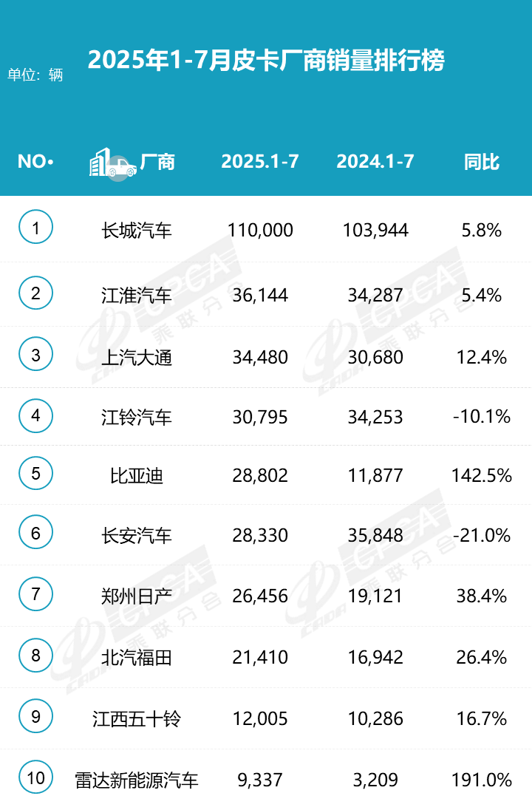532x810 pixels.
Task: Click the rank 5 circle badge
Action: point(36,474)
